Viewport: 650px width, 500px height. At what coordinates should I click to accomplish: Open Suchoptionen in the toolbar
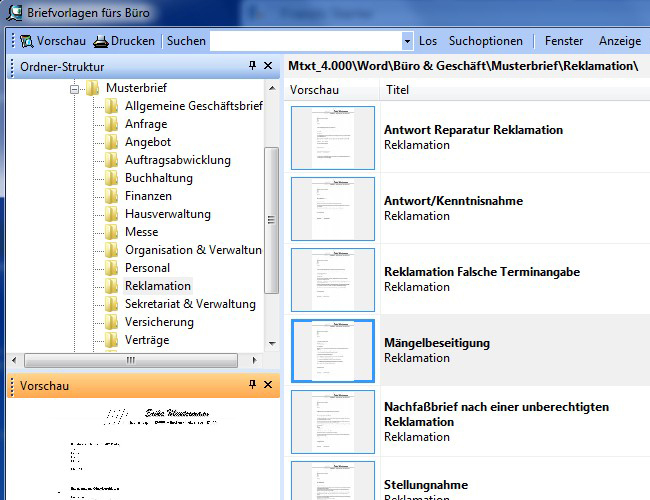[485, 41]
